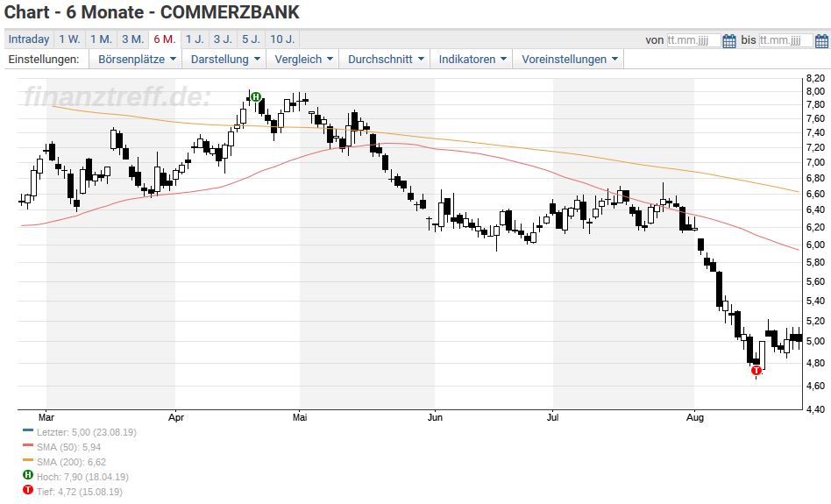Focus the 'bis' end date input field
This screenshot has height=504, width=831.
(x=786, y=40)
